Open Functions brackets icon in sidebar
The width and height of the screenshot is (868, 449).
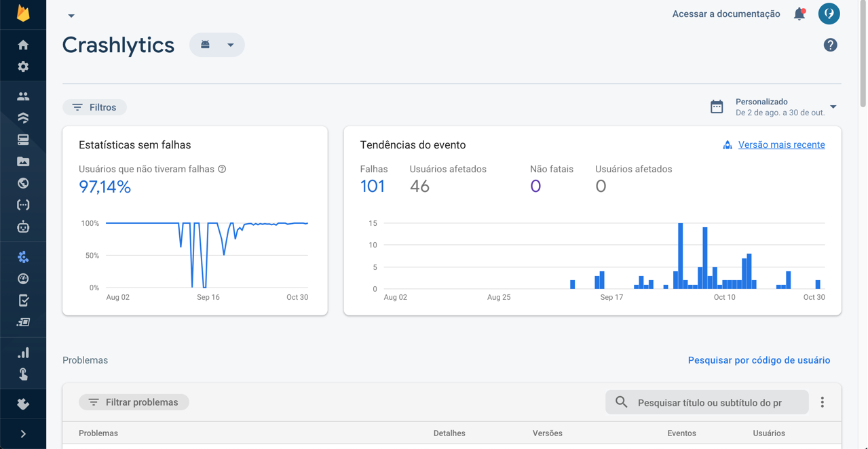[x=23, y=205]
